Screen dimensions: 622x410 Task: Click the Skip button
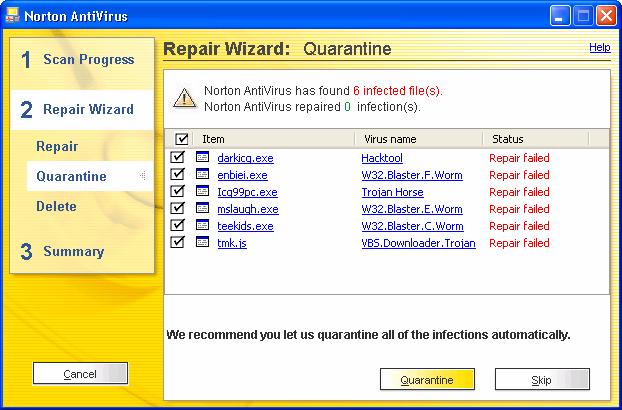542,379
